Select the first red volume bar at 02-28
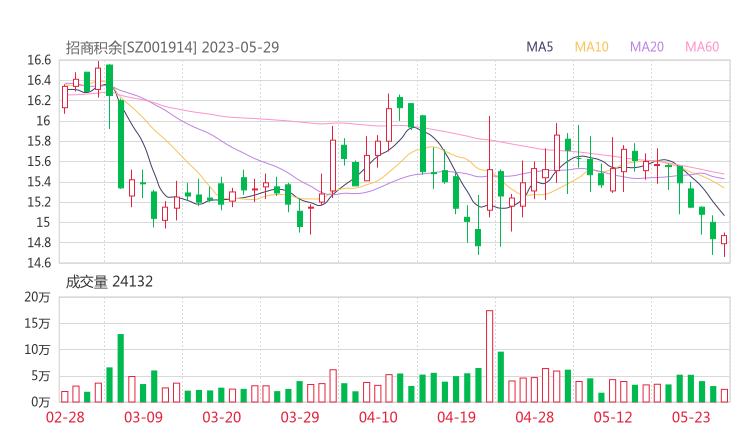 (x=65, y=397)
